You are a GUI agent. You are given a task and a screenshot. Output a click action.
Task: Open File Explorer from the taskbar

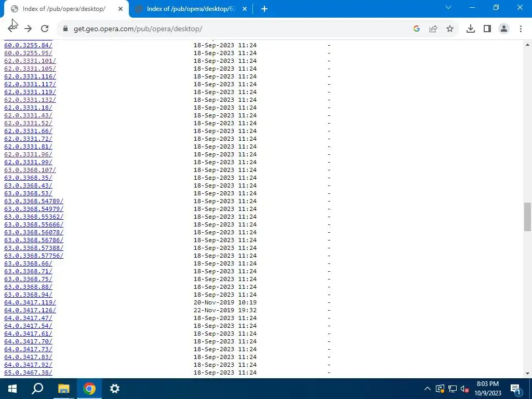pyautogui.click(x=63, y=389)
